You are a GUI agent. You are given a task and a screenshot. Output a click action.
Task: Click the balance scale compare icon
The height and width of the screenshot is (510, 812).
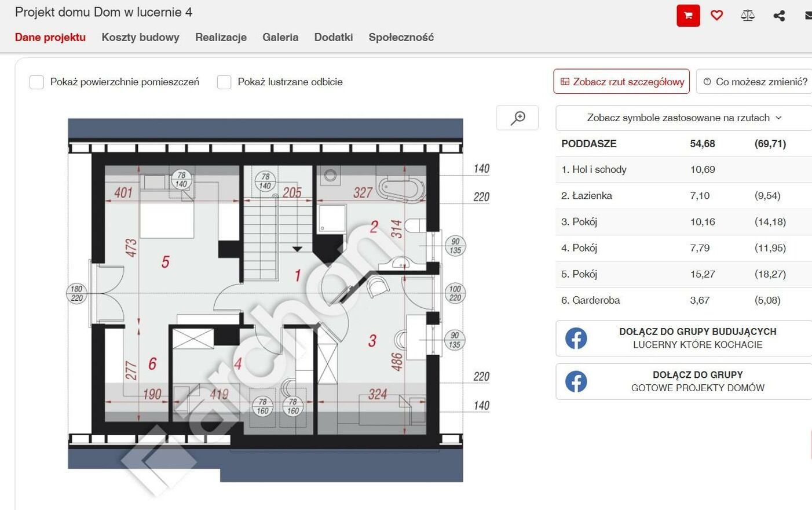(x=748, y=16)
